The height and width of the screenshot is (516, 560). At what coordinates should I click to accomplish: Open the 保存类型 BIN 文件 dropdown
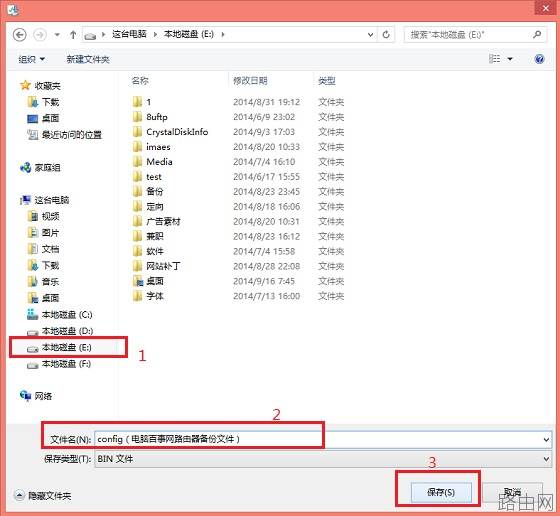323,459
